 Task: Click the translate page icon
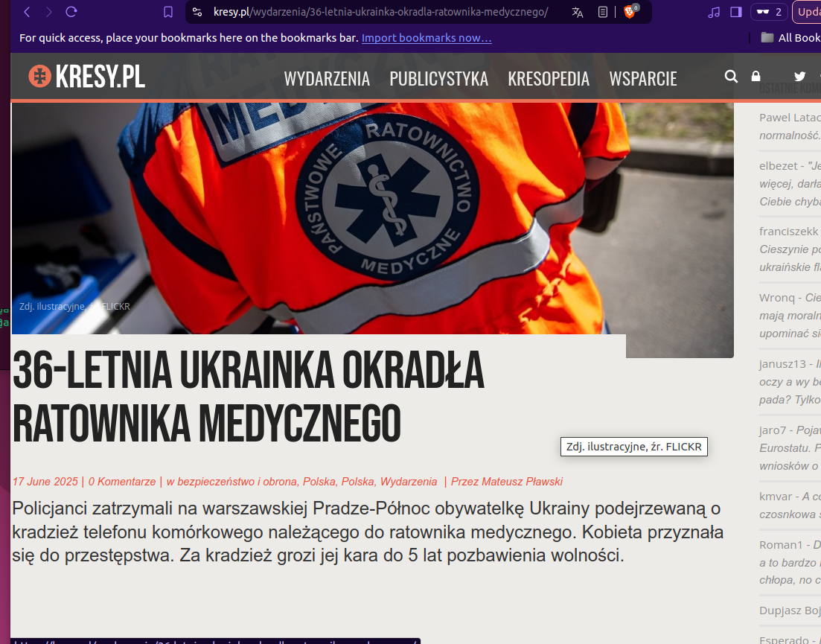click(x=578, y=12)
